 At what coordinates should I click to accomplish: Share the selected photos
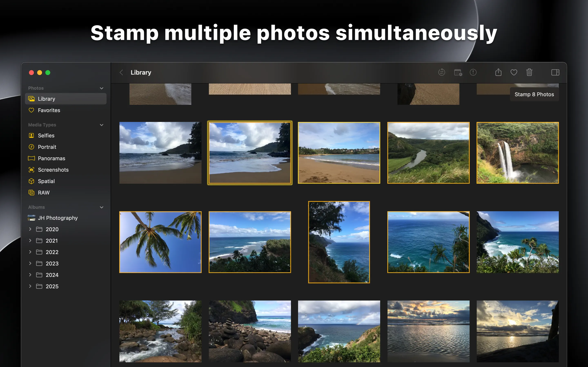click(x=498, y=72)
